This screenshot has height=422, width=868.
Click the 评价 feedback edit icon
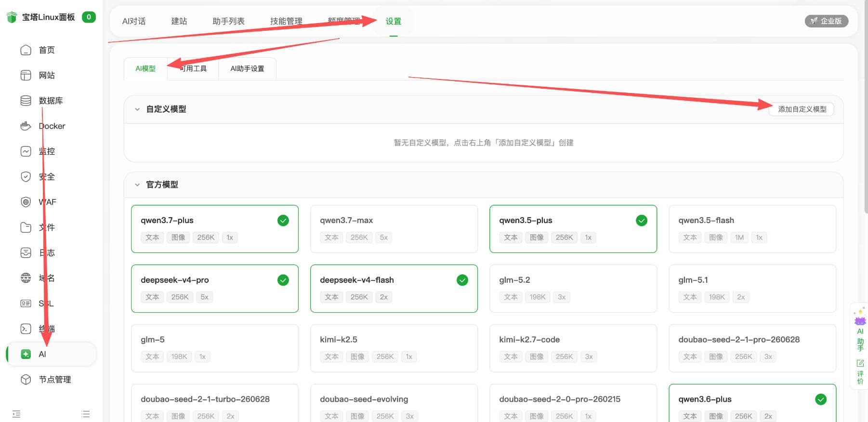pos(860,363)
